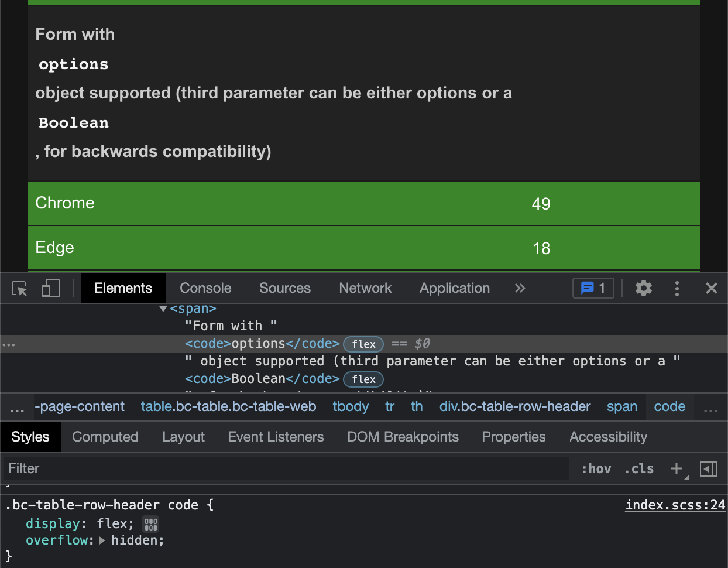Click Chrome version 49 cell

tap(541, 204)
